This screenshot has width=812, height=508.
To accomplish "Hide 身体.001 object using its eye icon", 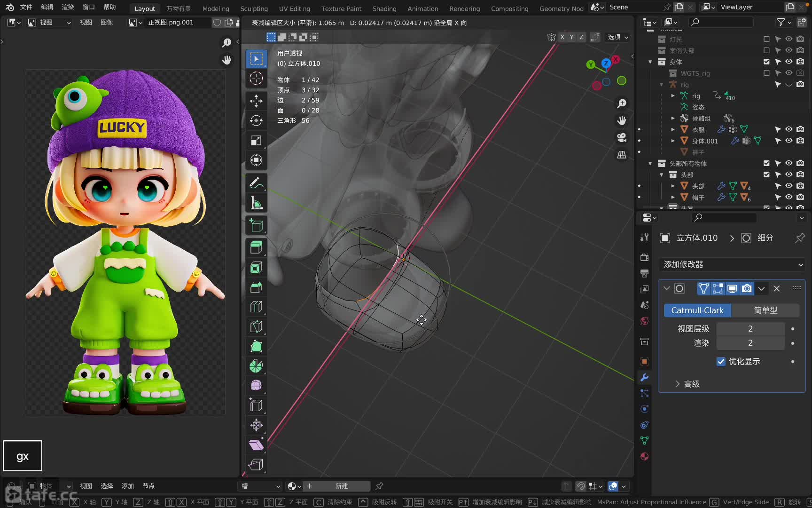I will click(x=789, y=141).
